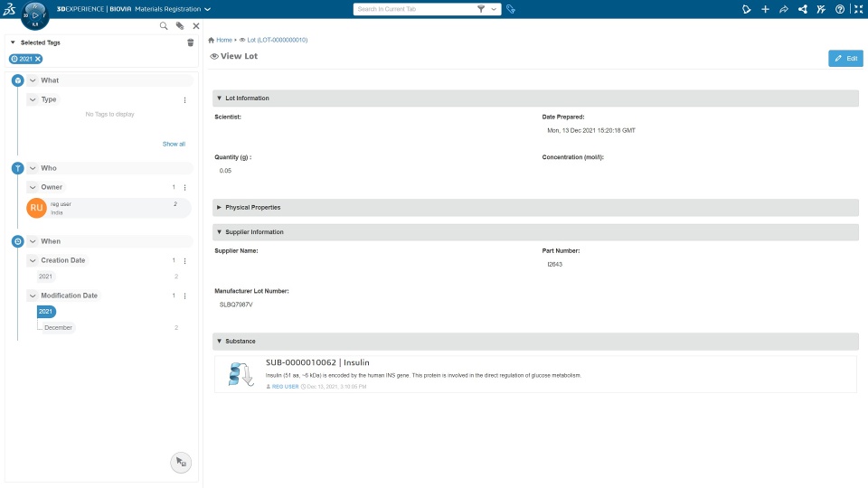Collapse the When category
Screen dimensions: 868x488
click(33, 241)
